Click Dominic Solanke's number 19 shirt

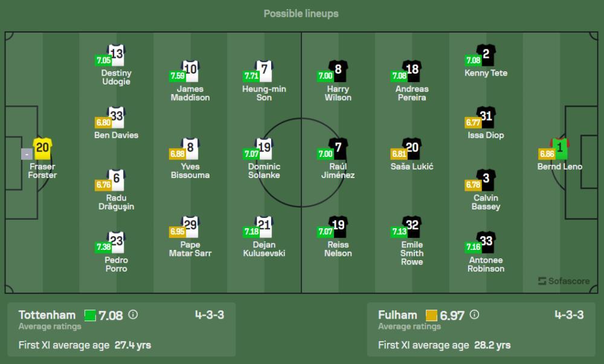pos(265,147)
